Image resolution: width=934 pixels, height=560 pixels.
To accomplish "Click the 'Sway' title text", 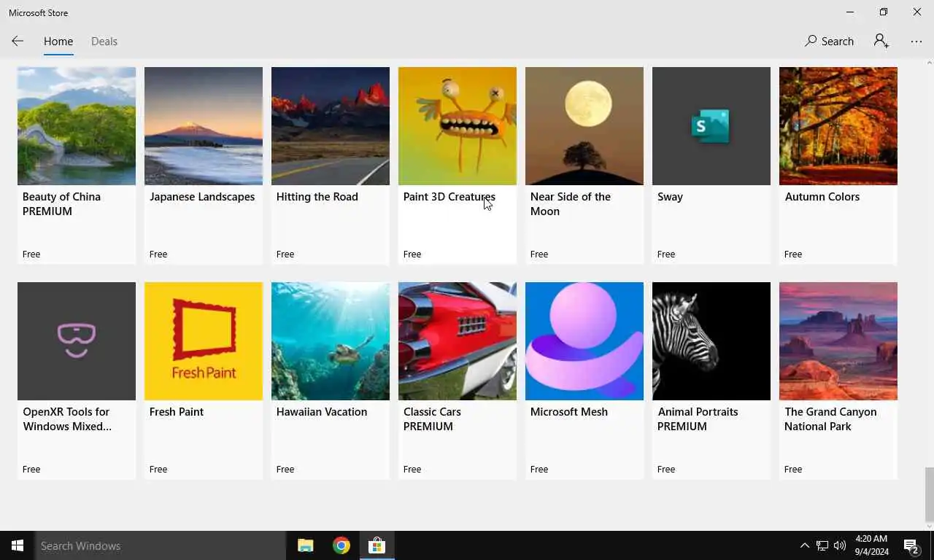I will click(670, 197).
